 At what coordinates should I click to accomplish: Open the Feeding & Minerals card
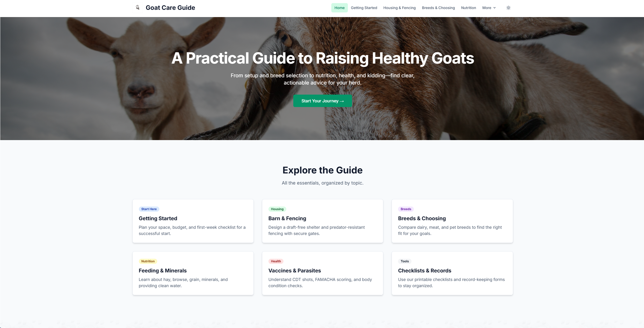tap(193, 273)
